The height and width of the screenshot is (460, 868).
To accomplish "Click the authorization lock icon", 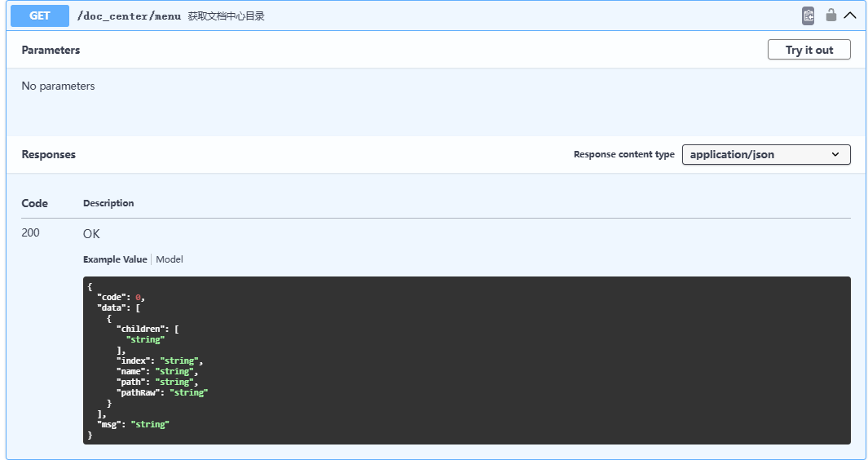I will click(x=831, y=15).
